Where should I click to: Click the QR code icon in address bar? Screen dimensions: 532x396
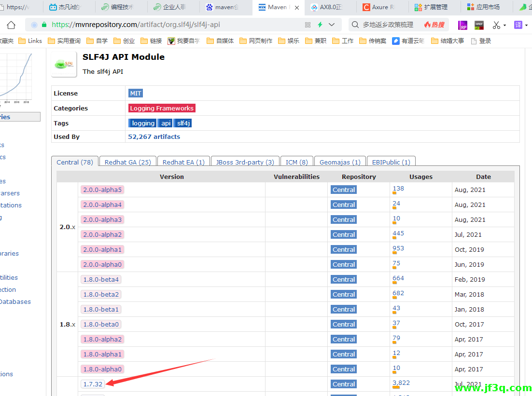308,25
